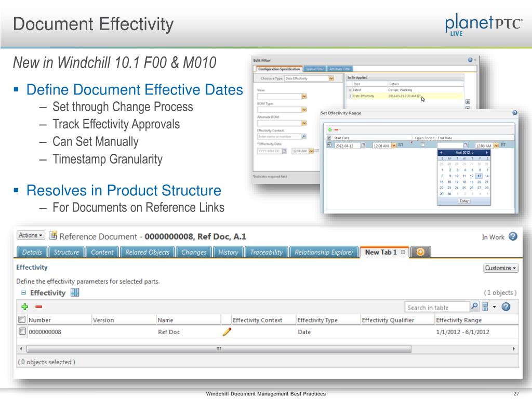Click the Reference Document type icon beside Actions
The width and height of the screenshot is (532, 399).
click(52, 235)
